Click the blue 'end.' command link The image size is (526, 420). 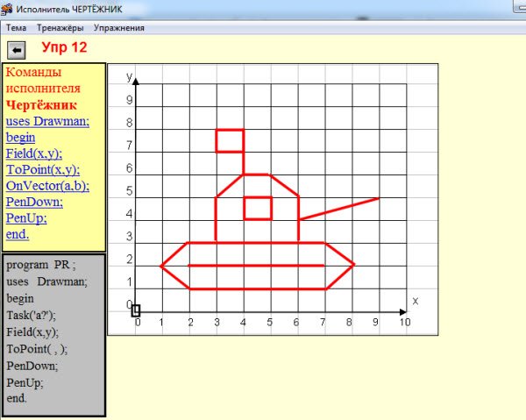[x=18, y=234]
